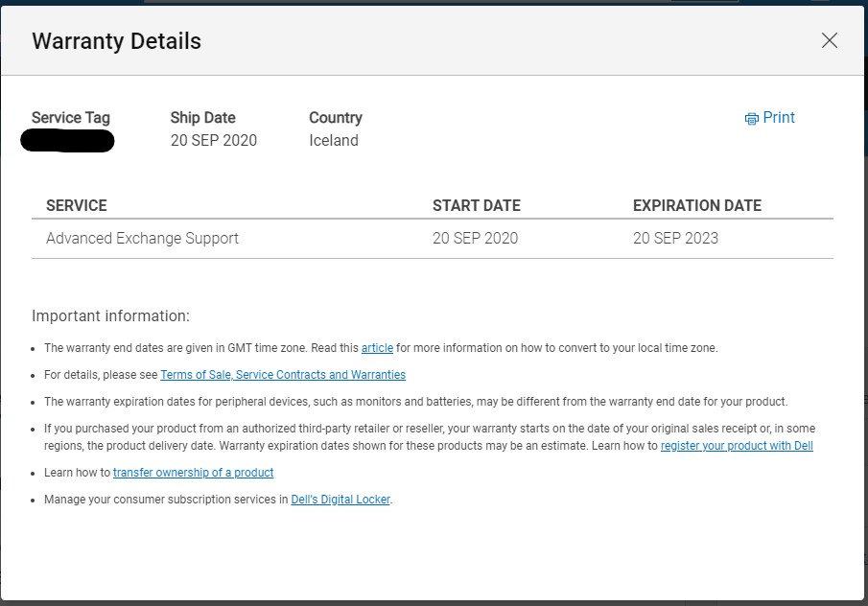Click the SERVICE column header

pos(77,205)
